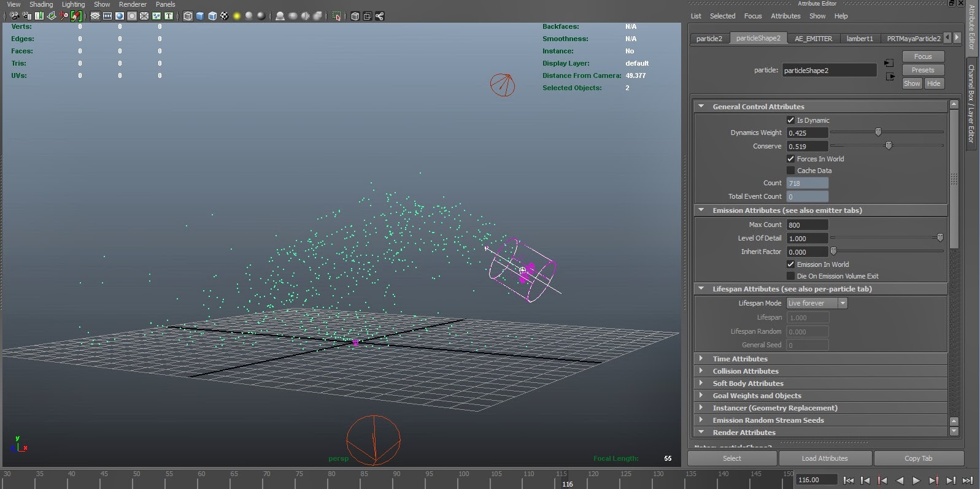Enable the Cache Data checkbox
The height and width of the screenshot is (489, 980).
tap(790, 171)
